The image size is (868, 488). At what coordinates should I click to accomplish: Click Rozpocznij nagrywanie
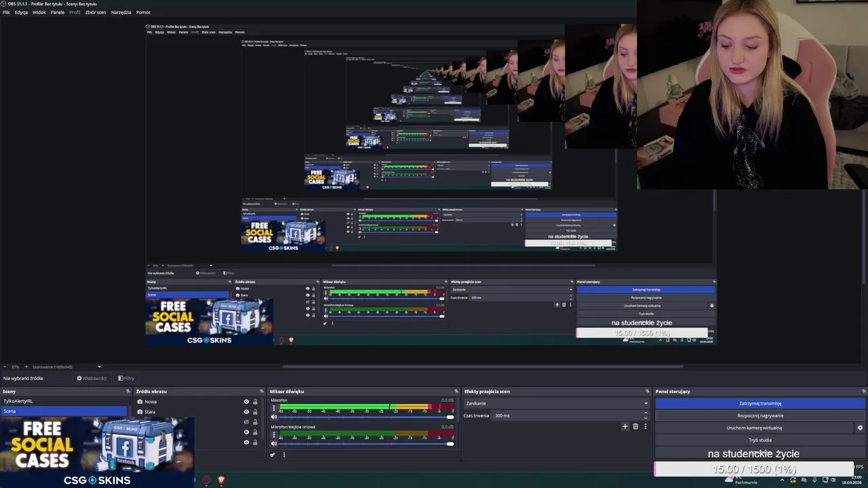760,415
